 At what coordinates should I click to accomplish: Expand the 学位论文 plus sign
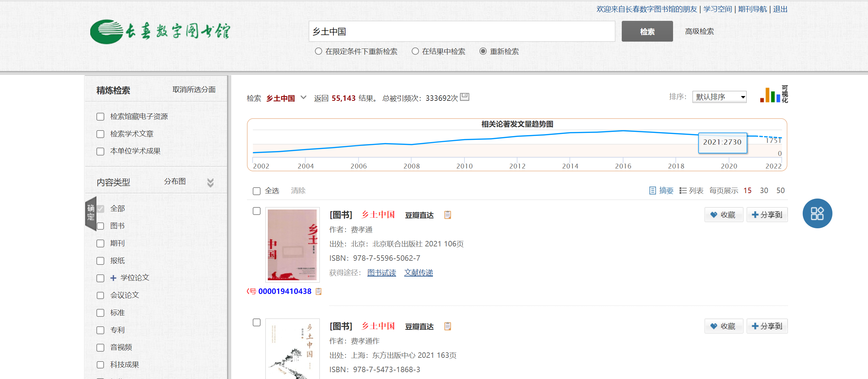click(x=113, y=278)
